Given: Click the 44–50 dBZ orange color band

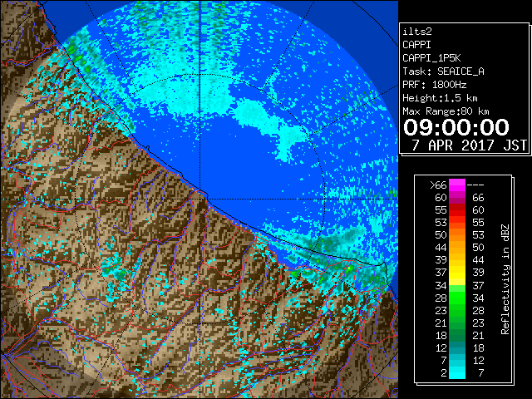Looking at the screenshot, I should pos(457,248).
